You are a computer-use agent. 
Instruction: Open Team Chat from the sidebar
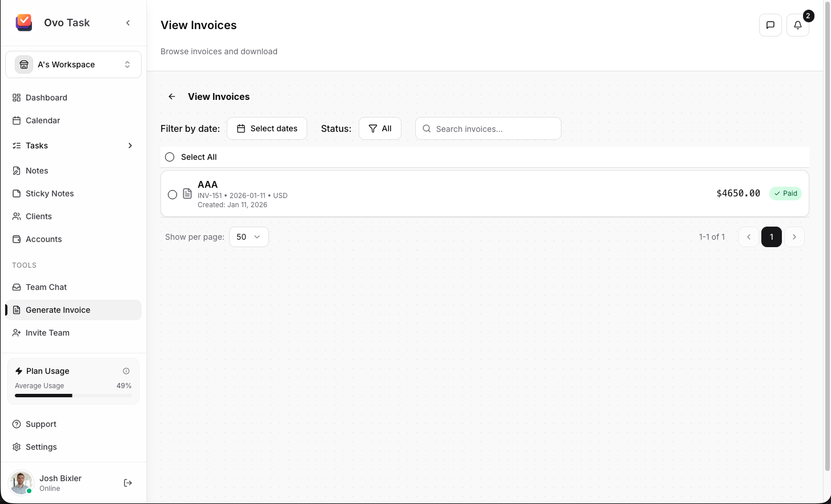point(46,287)
